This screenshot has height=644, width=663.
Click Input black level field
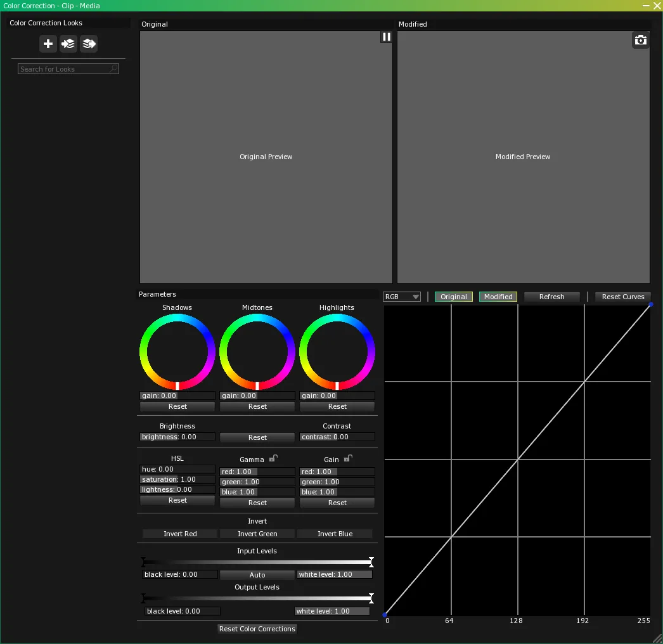coord(180,574)
